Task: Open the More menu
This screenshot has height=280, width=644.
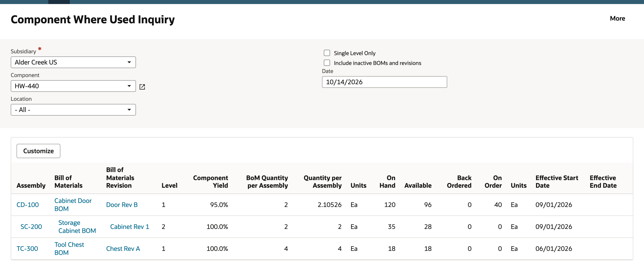Action: point(617,19)
